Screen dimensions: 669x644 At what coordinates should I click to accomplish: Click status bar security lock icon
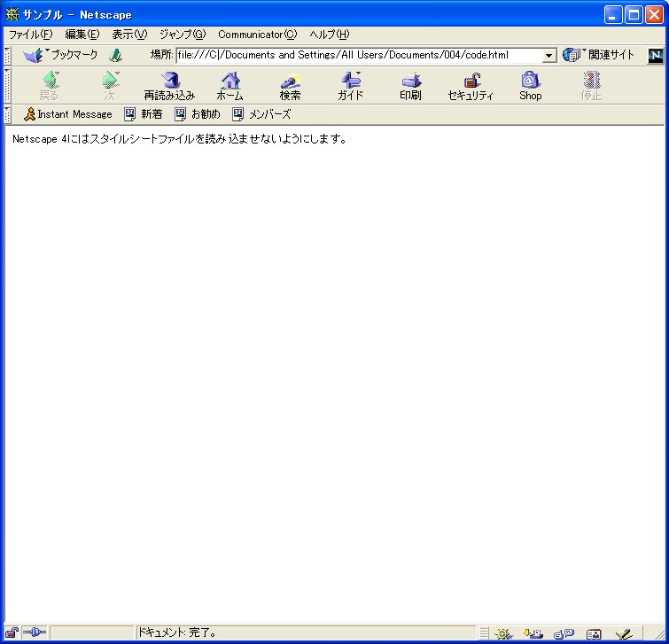coord(12,632)
